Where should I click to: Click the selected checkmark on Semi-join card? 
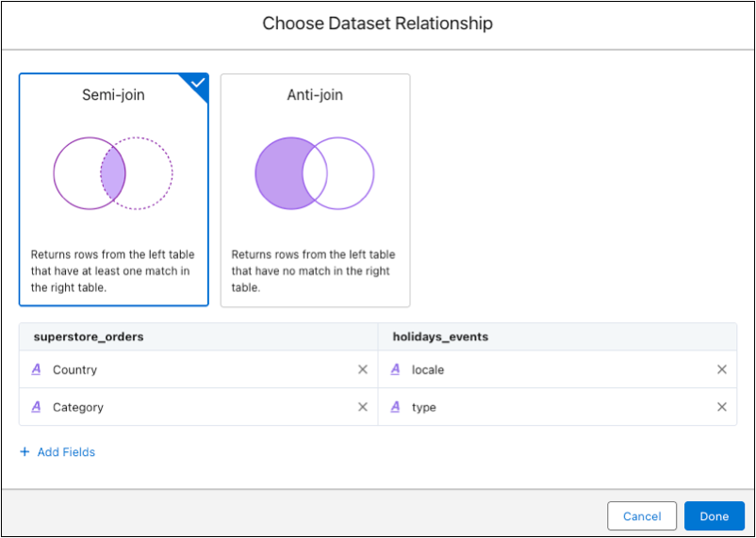(x=198, y=84)
